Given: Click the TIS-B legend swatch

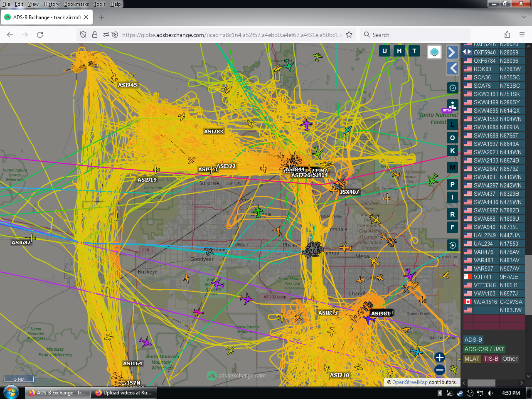Looking at the screenshot, I should pos(491,359).
